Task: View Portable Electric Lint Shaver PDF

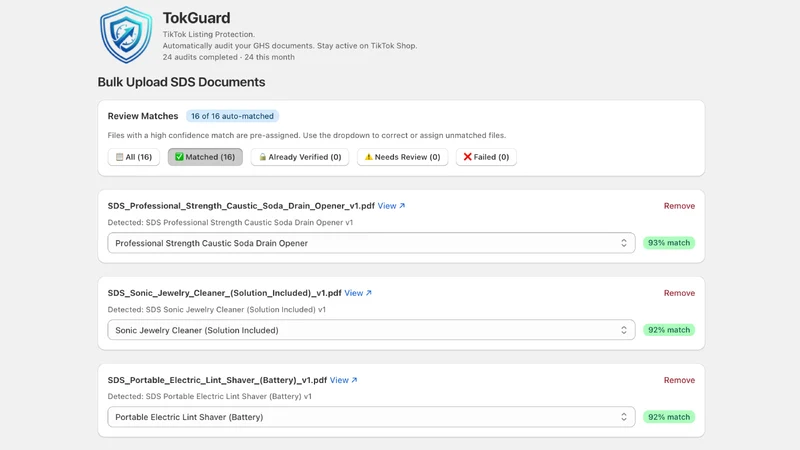Action: click(343, 380)
